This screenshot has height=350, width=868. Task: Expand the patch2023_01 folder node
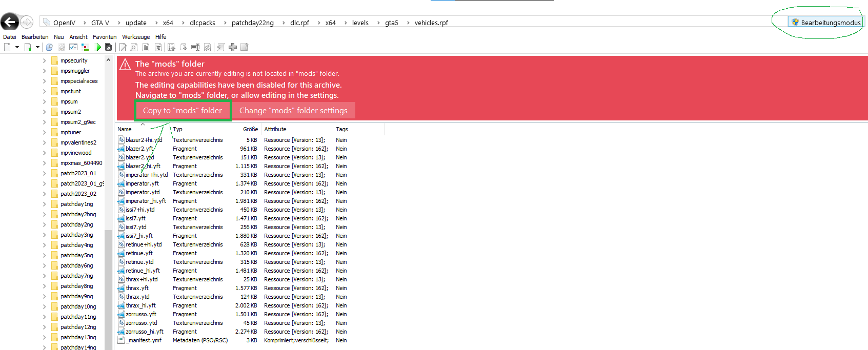pos(44,173)
